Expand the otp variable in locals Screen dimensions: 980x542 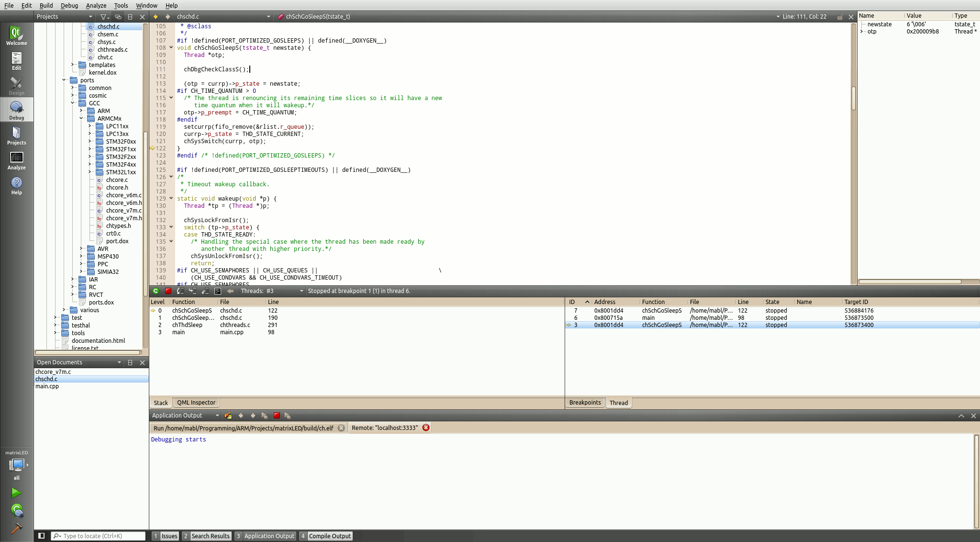click(x=862, y=32)
